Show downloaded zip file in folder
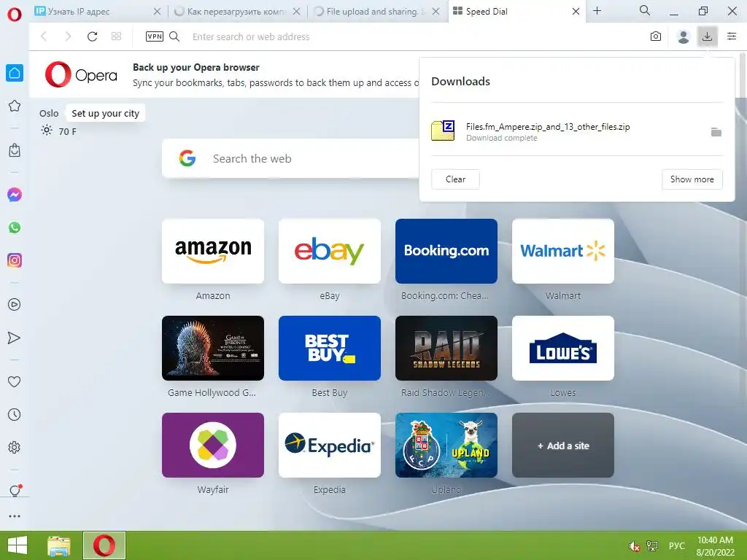This screenshot has height=560, width=747. [x=716, y=132]
